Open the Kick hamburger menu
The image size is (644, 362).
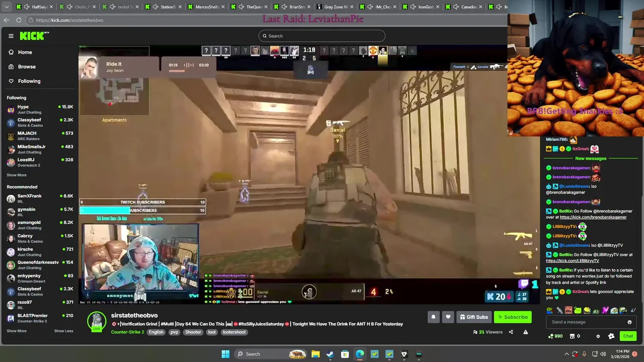click(11, 36)
